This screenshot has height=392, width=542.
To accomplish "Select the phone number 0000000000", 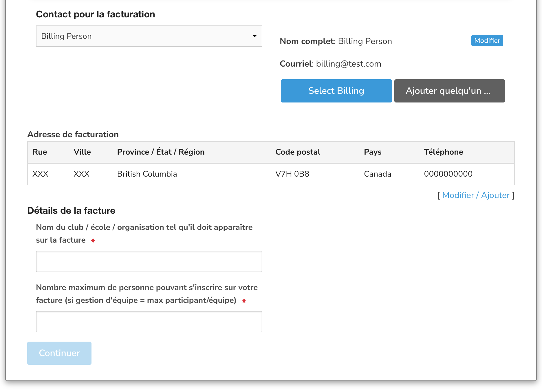I will pos(448,174).
